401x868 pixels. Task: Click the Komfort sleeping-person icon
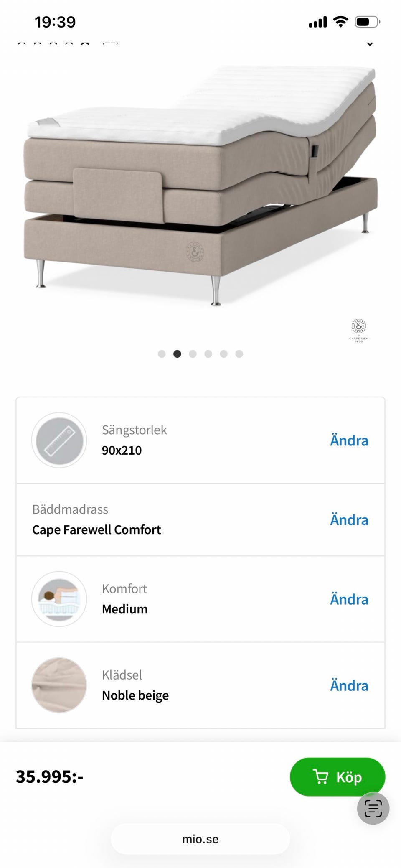point(59,599)
